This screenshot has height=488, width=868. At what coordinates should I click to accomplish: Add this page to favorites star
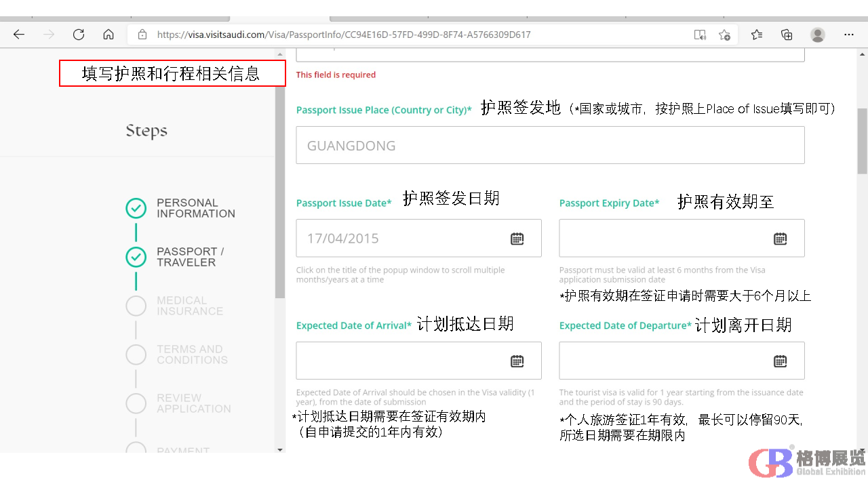pos(724,35)
